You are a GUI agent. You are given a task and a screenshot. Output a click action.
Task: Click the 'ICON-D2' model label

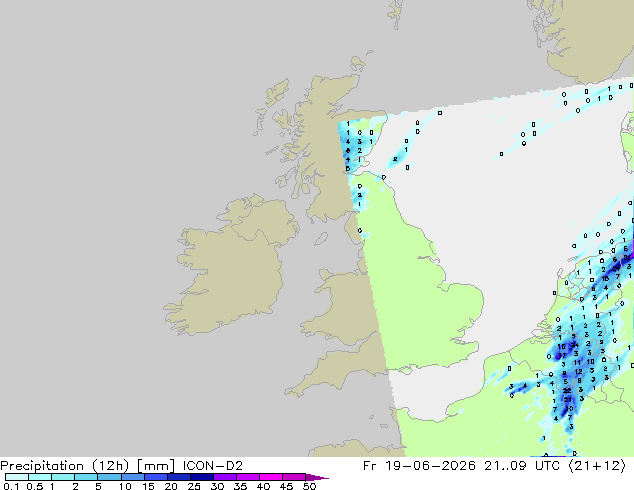213,466
